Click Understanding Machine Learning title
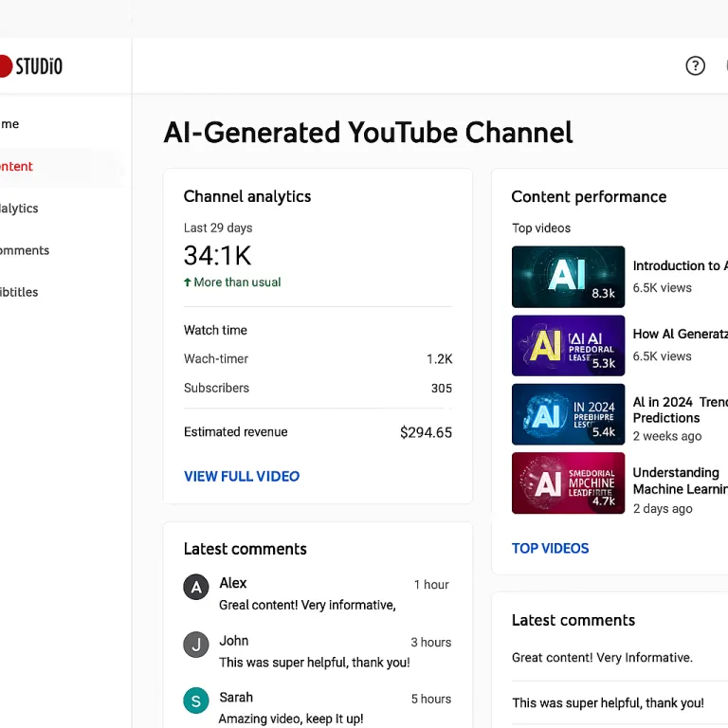The width and height of the screenshot is (728, 728). coord(681,481)
